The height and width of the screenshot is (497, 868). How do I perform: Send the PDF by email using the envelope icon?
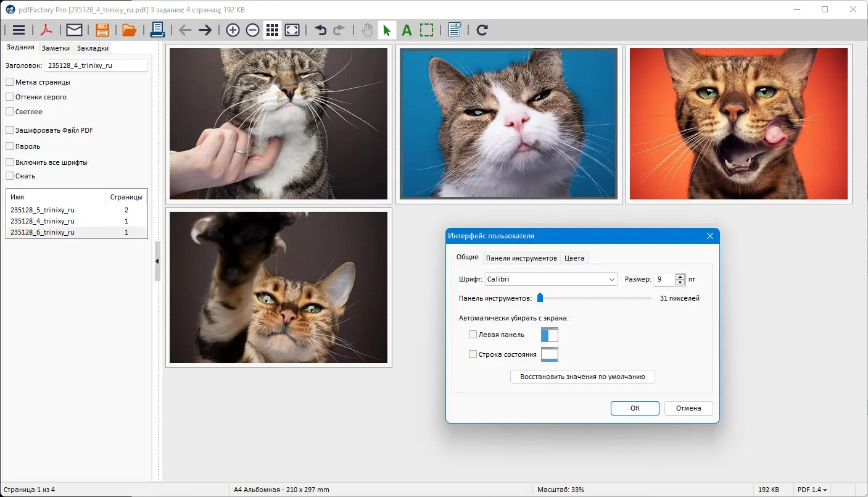74,30
